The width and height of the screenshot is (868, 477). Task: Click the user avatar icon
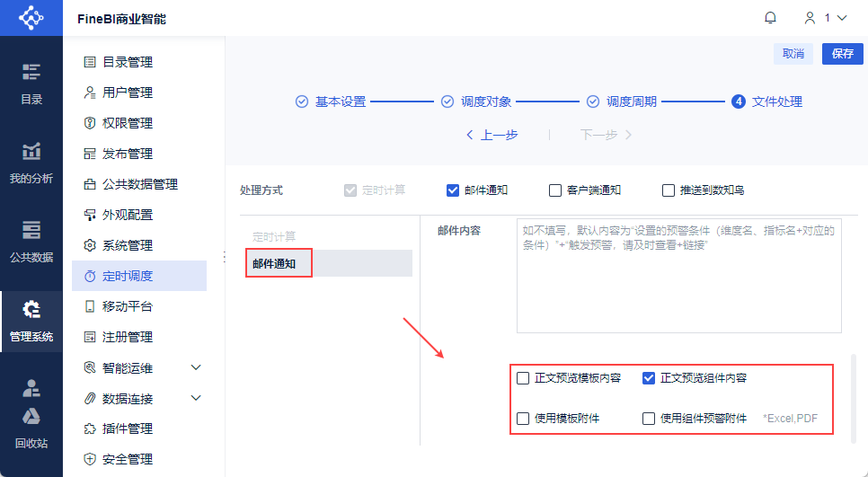point(810,18)
